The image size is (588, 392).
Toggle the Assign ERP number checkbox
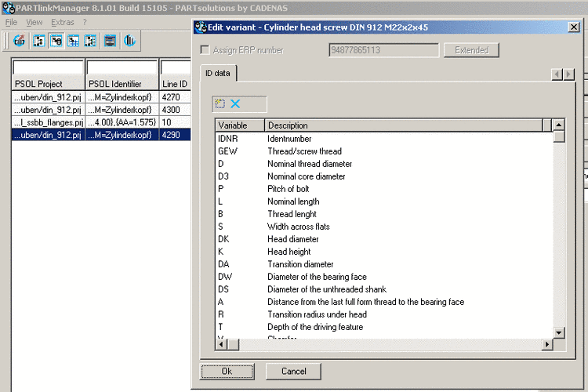(x=205, y=50)
